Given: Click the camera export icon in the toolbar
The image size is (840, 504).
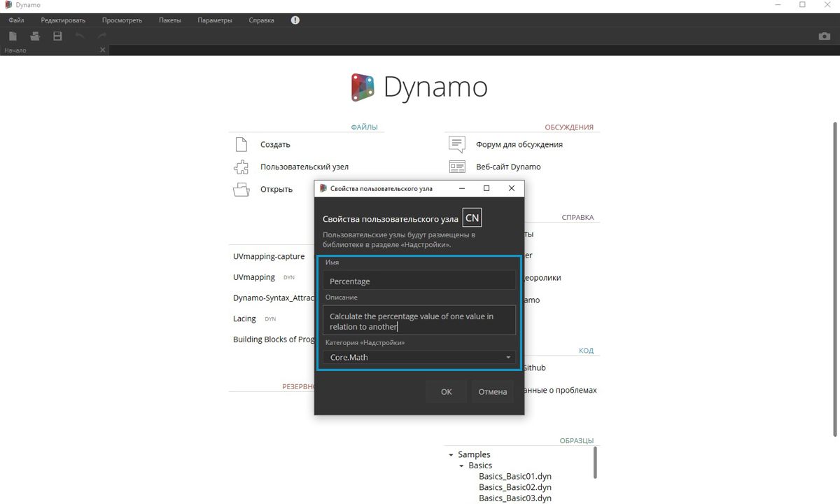Looking at the screenshot, I should [x=825, y=36].
